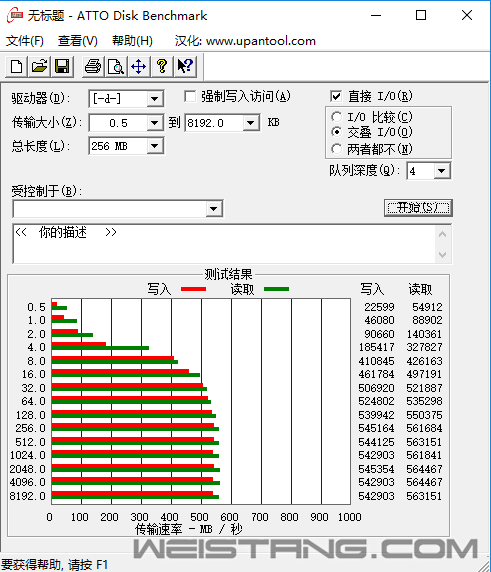Click the description box scroll up arrow
This screenshot has height=572, width=491.
442,234
